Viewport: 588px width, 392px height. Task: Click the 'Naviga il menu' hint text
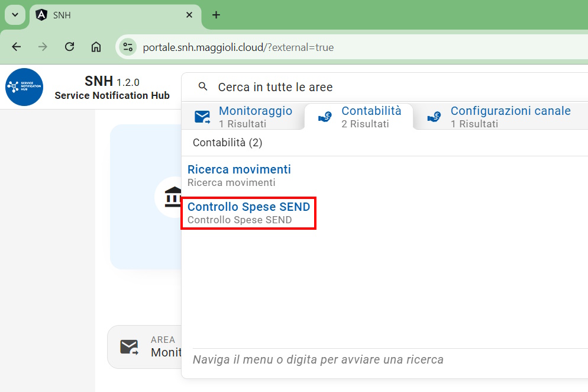point(318,359)
